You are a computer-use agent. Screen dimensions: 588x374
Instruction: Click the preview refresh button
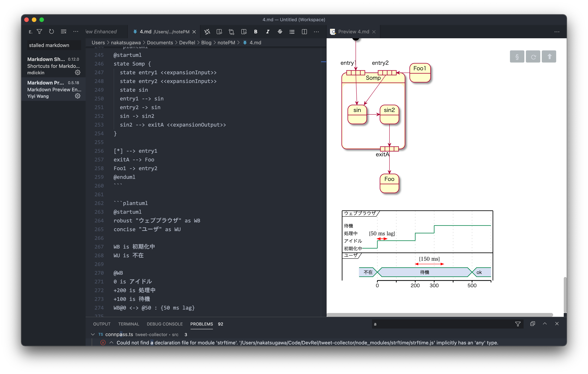[x=533, y=57]
